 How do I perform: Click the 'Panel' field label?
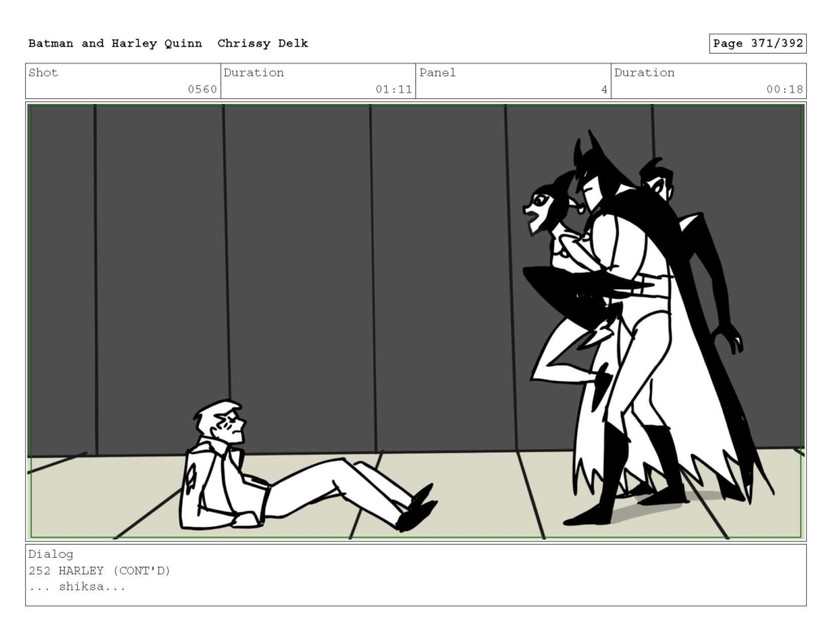coord(437,72)
